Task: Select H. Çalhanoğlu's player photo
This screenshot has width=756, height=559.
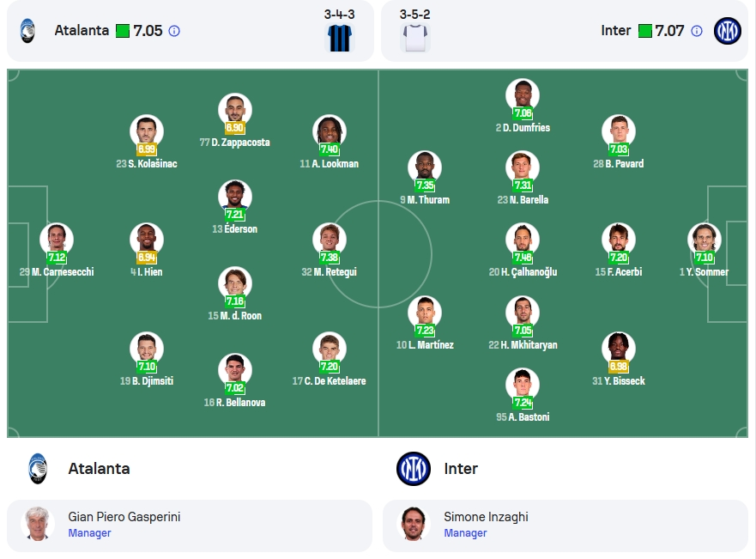Action: 523,239
